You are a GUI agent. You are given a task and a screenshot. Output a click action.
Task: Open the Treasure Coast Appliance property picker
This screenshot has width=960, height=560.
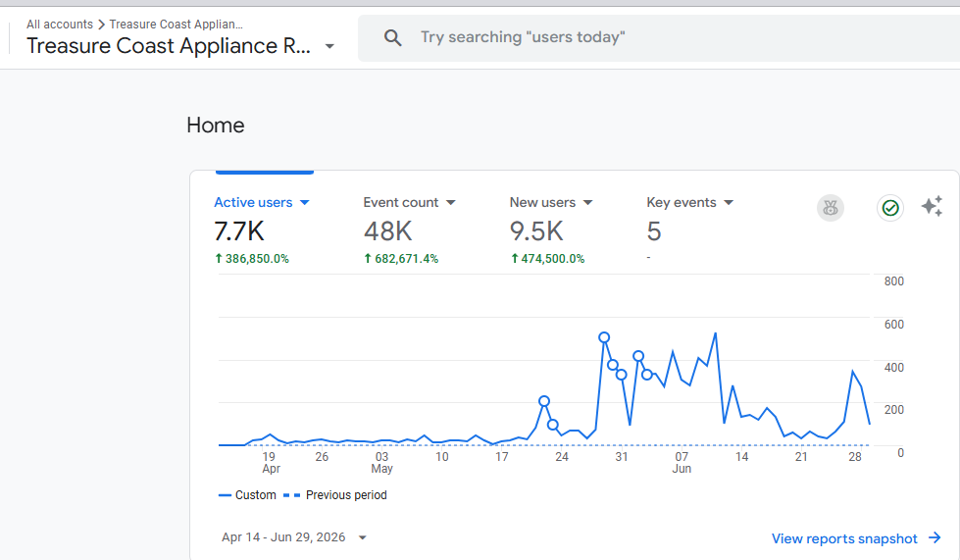tap(179, 46)
